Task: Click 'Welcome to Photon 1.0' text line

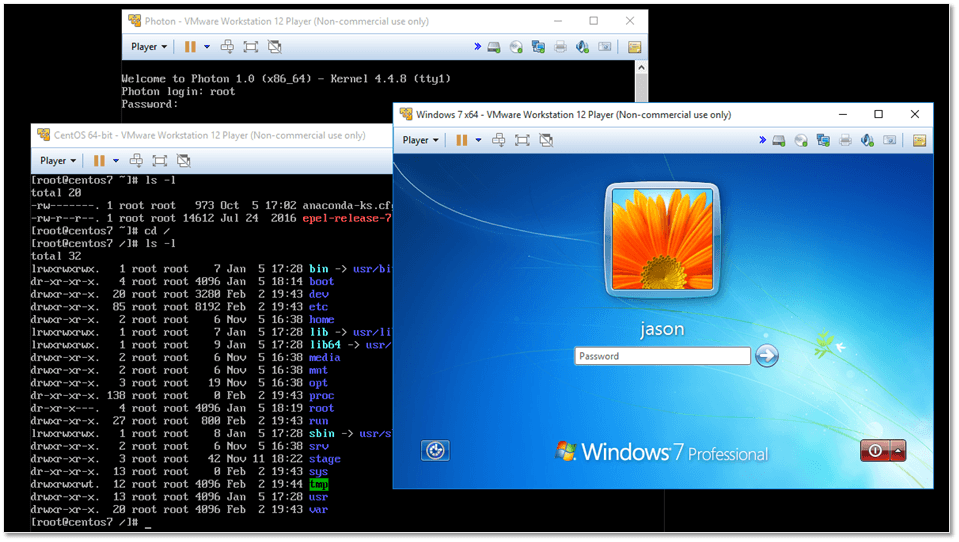Action: [x=286, y=79]
